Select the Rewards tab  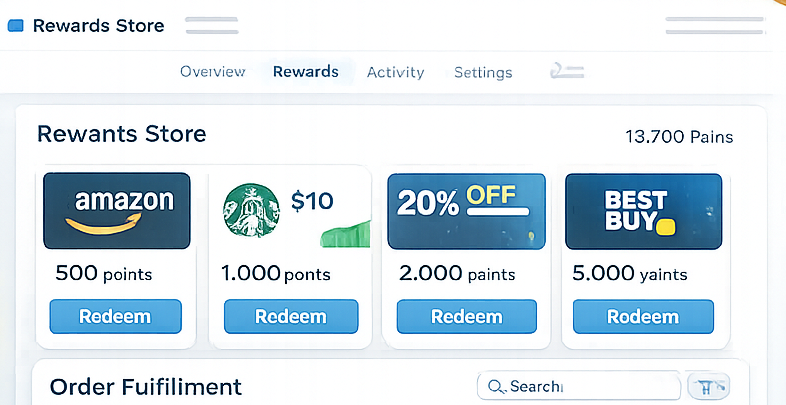pyautogui.click(x=305, y=72)
